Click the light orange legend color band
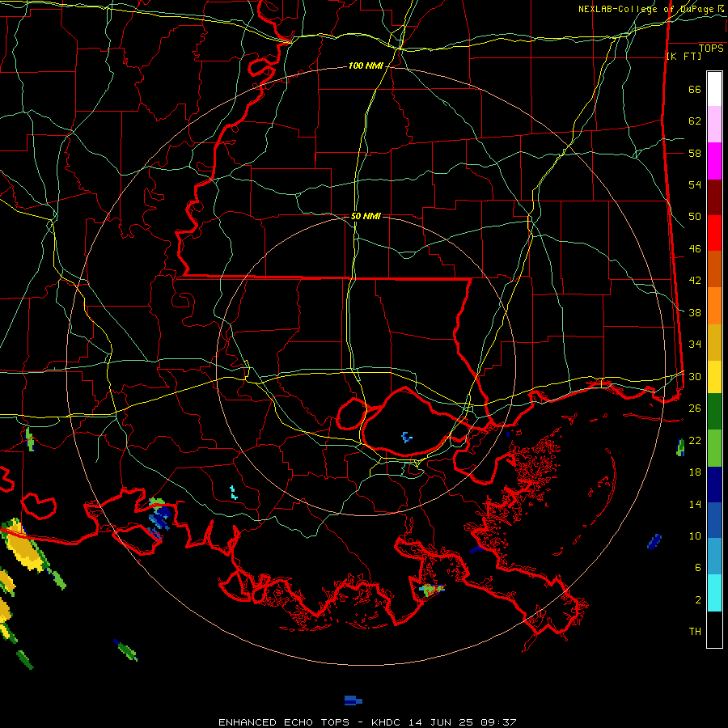This screenshot has width=728, height=728. tap(714, 306)
